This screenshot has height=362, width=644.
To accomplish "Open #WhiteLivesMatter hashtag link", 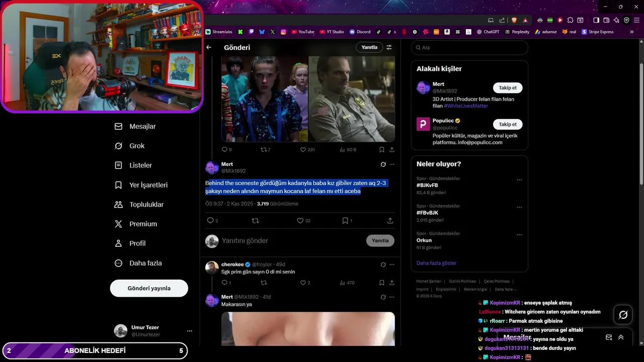I will [466, 106].
